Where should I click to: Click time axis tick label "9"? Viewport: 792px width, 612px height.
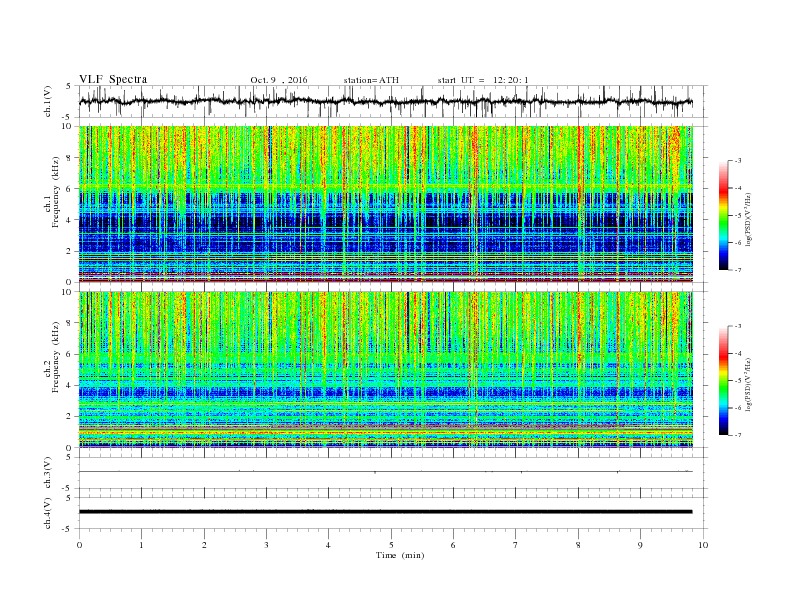640,545
